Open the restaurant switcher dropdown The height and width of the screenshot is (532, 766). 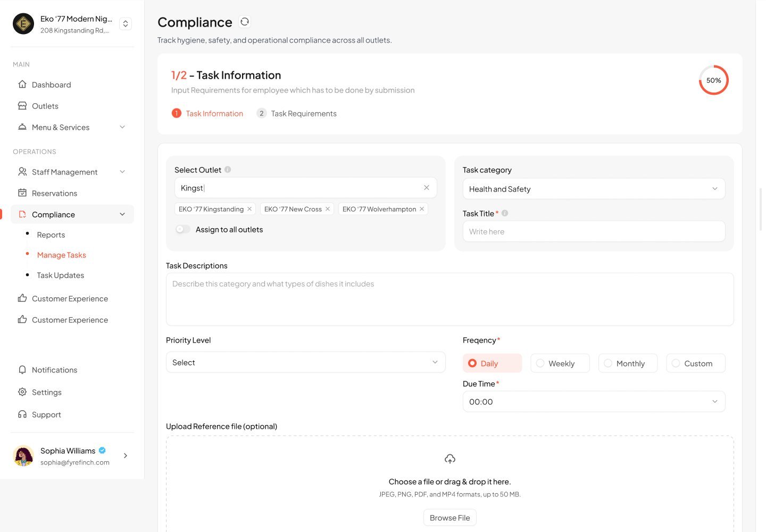(x=126, y=24)
